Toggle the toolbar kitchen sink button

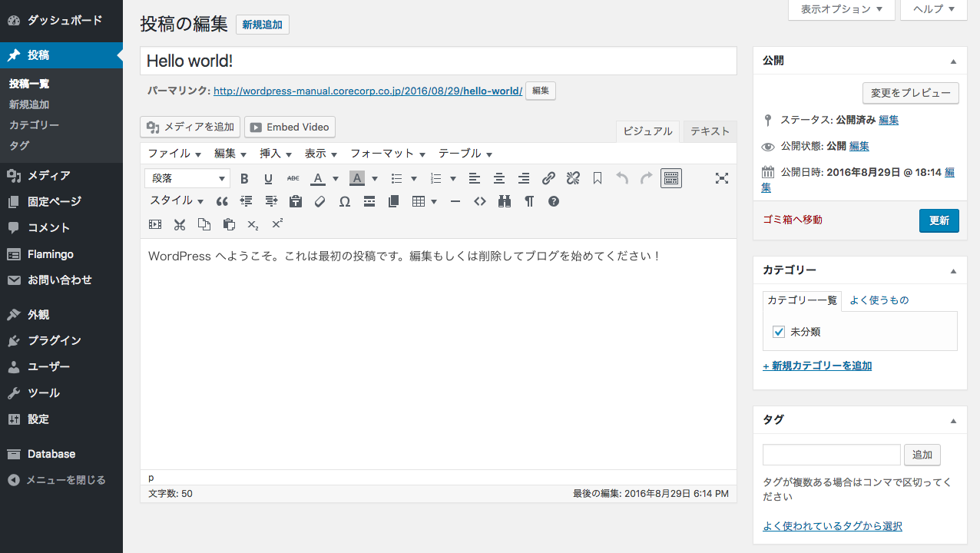(671, 179)
